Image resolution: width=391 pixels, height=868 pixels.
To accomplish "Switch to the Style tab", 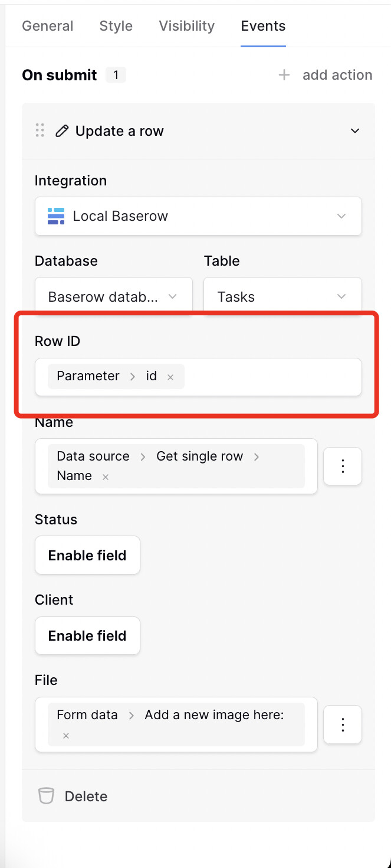I will click(x=116, y=26).
